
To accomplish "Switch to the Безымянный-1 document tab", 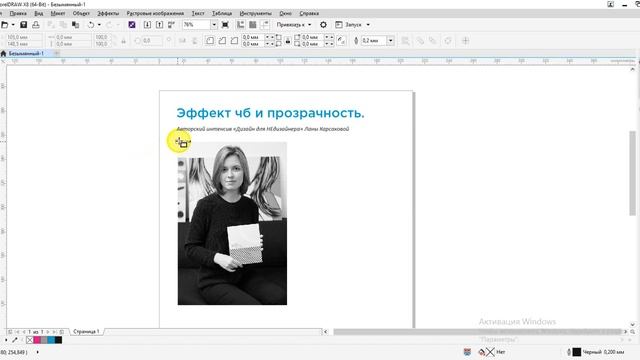I will coord(26,53).
